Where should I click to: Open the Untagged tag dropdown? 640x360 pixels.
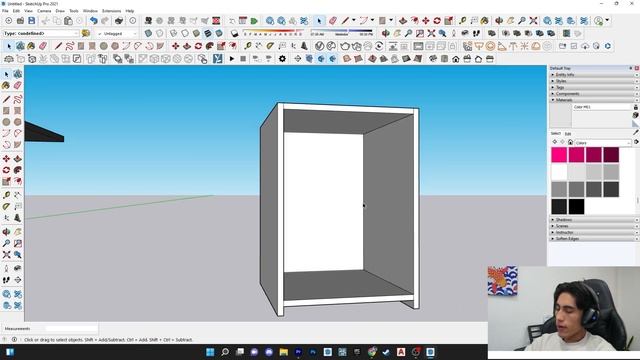118,33
